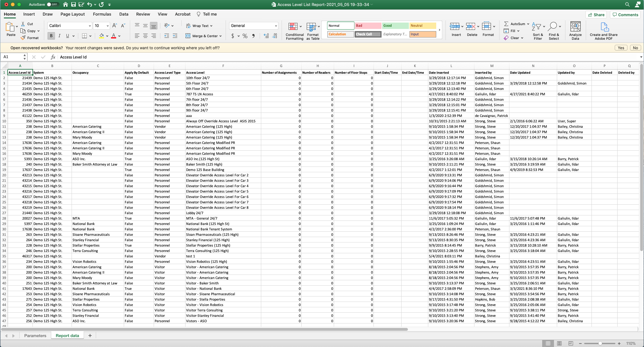
Task: Click the new sheet plus button
Action: coord(90,335)
